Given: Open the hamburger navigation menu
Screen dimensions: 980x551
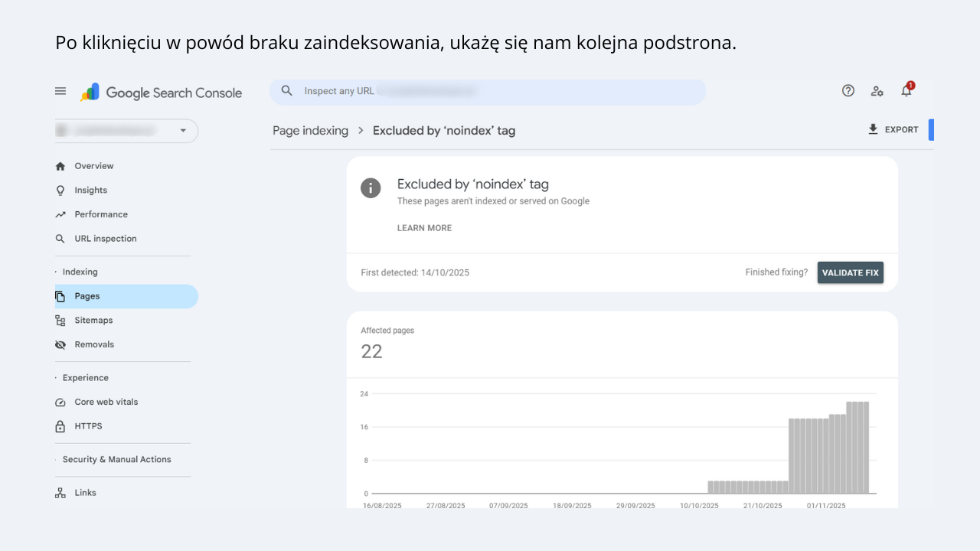Looking at the screenshot, I should tap(60, 90).
